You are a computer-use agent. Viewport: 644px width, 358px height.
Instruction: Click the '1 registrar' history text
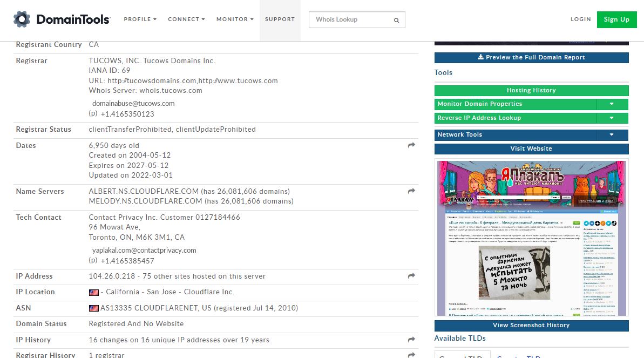click(x=106, y=355)
